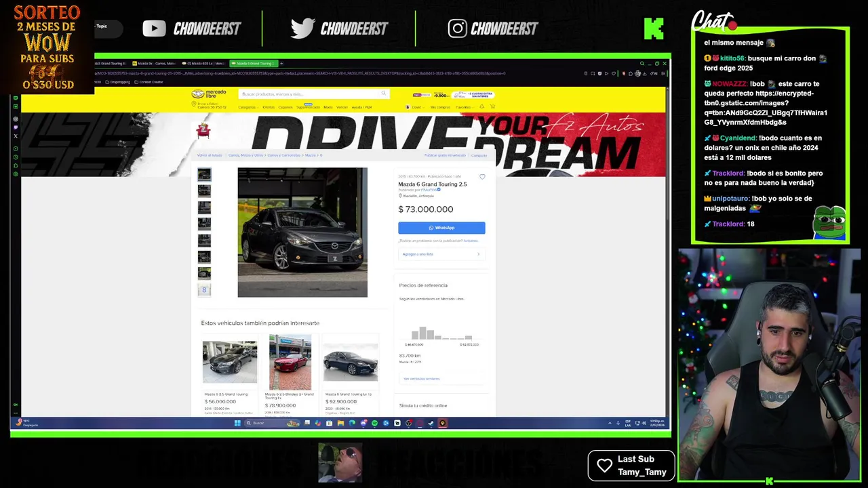Click the YouTube icon in overlay

[x=154, y=28]
